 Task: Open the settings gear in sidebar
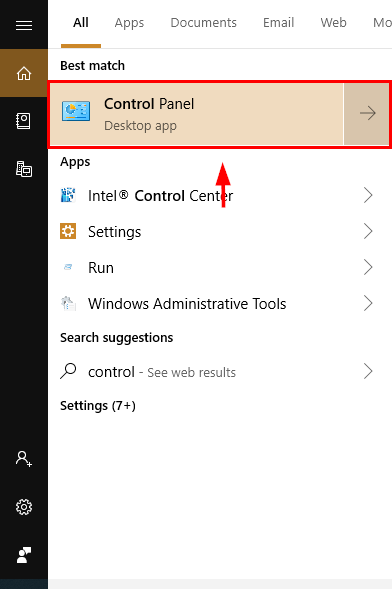coord(24,507)
